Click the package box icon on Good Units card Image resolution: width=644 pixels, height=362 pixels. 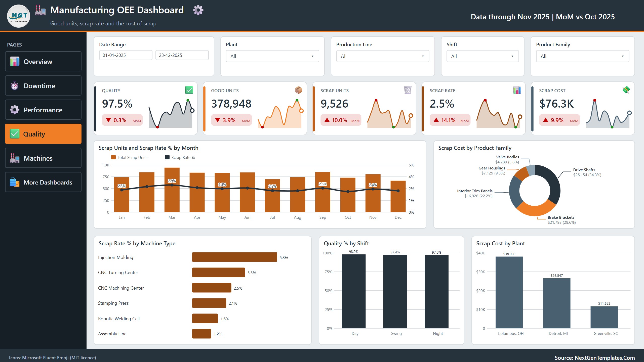pos(298,90)
